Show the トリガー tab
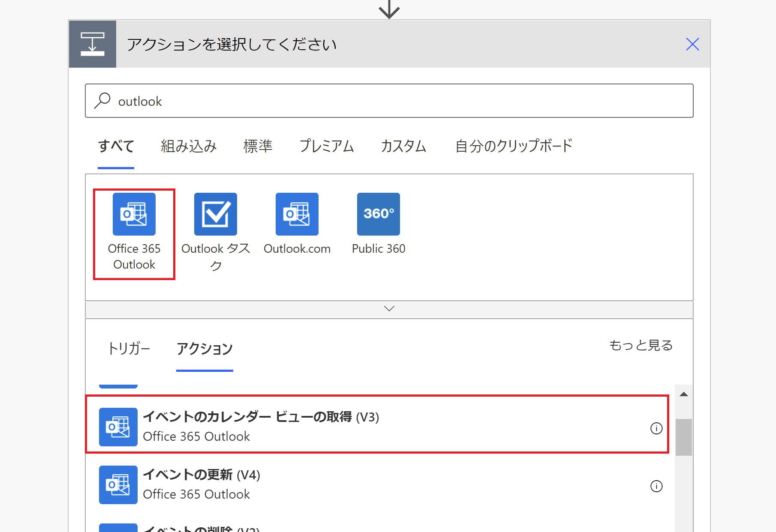776x532 pixels. (129, 349)
